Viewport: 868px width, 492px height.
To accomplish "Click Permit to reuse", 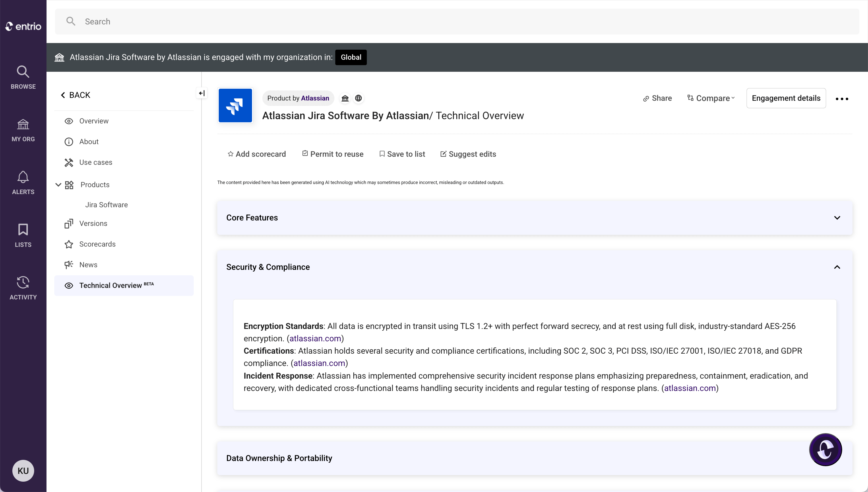I will pos(333,154).
